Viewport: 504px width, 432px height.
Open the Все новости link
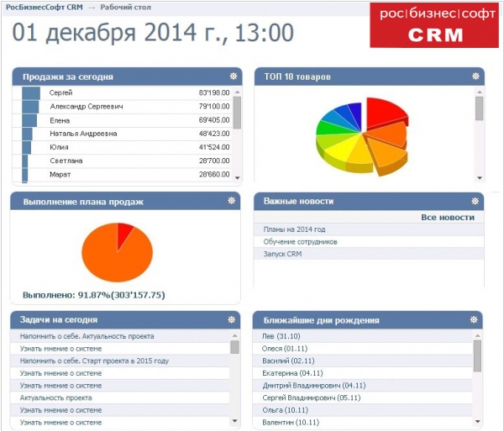[448, 218]
